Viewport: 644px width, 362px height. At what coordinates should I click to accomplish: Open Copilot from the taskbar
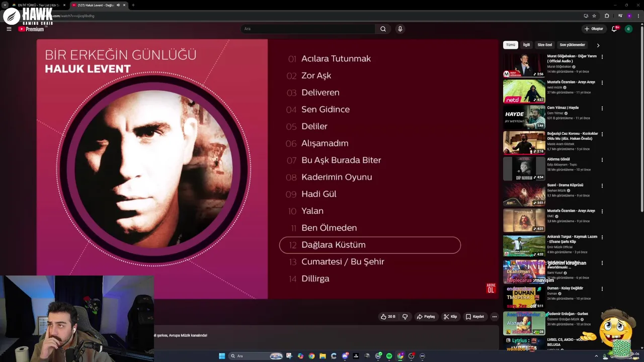(300, 356)
